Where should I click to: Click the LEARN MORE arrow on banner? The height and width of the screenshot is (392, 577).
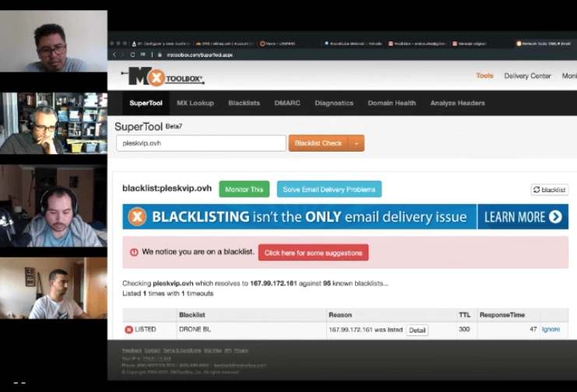(555, 217)
